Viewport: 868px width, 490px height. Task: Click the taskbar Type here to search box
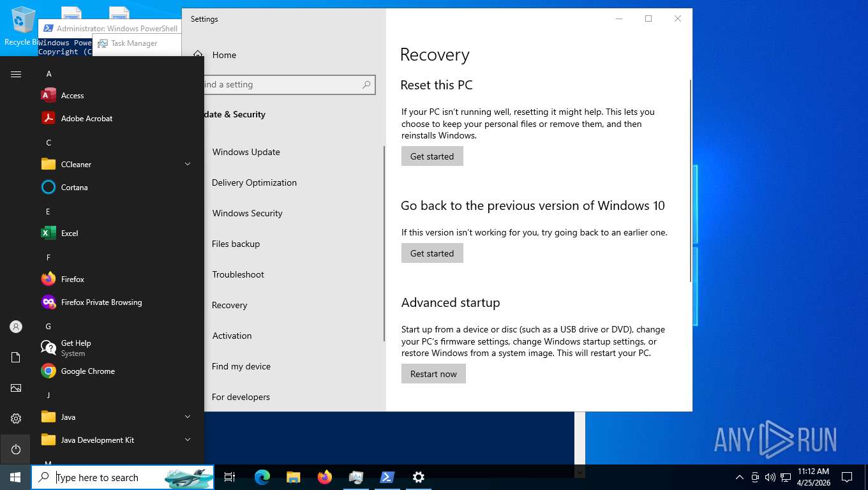[123, 477]
